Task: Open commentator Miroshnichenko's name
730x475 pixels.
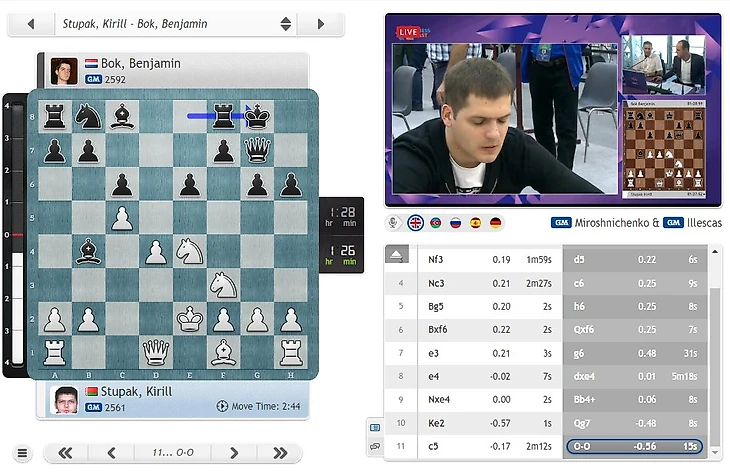Action: [x=611, y=223]
